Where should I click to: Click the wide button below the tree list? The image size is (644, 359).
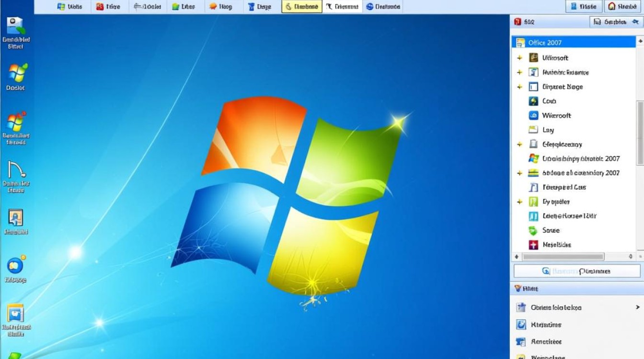tap(576, 271)
